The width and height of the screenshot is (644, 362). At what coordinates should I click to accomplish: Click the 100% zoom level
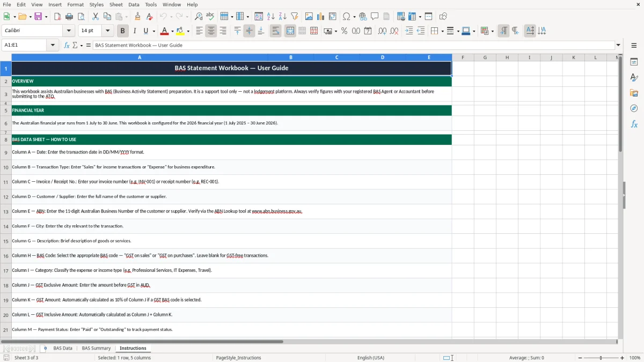(635, 358)
